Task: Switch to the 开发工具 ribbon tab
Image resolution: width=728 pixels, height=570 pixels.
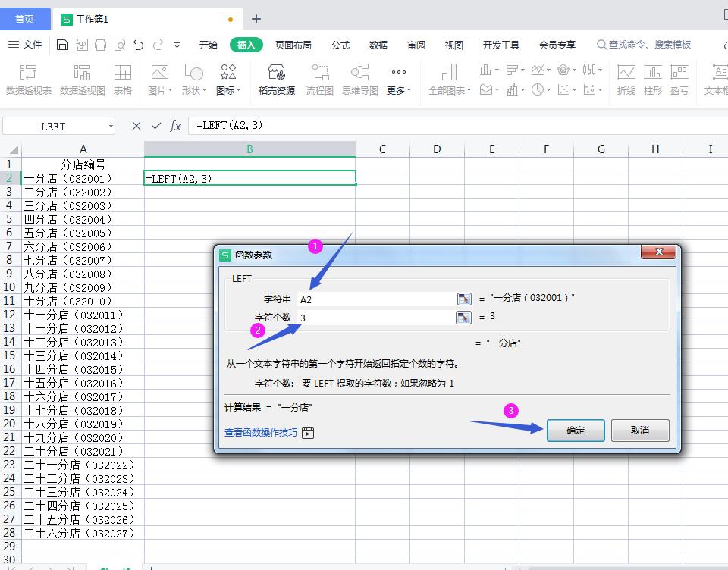Action: click(x=500, y=45)
